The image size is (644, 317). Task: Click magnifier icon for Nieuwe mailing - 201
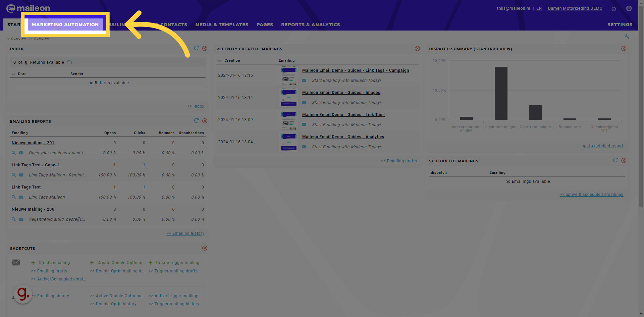(x=14, y=153)
